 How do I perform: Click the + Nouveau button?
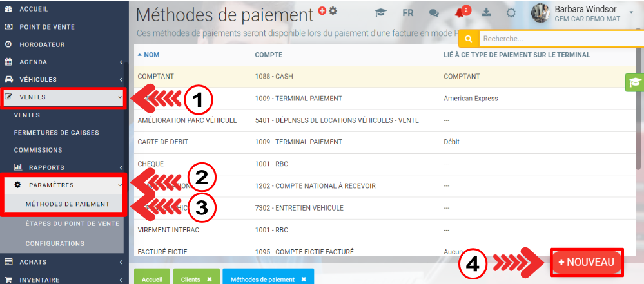coord(587,262)
